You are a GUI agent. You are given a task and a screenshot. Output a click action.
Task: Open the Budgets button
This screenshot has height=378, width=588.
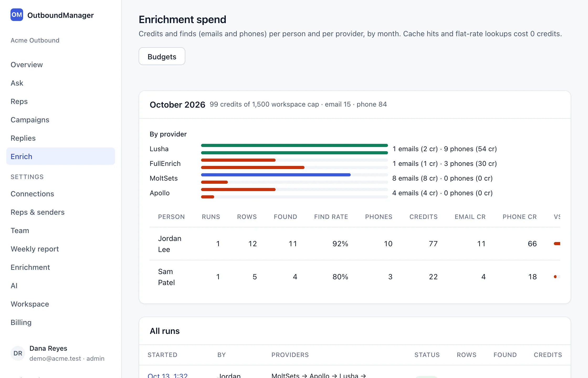coord(162,56)
